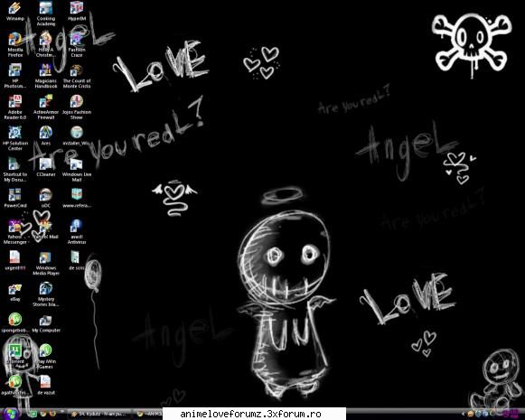Expand hidden system tray icons arrow
The width and height of the screenshot is (525, 420).
(x=464, y=415)
